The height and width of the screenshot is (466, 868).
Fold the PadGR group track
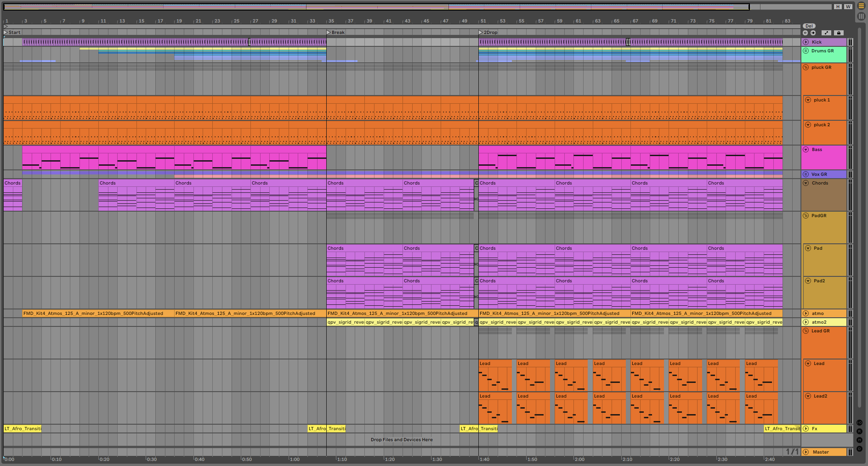806,215
